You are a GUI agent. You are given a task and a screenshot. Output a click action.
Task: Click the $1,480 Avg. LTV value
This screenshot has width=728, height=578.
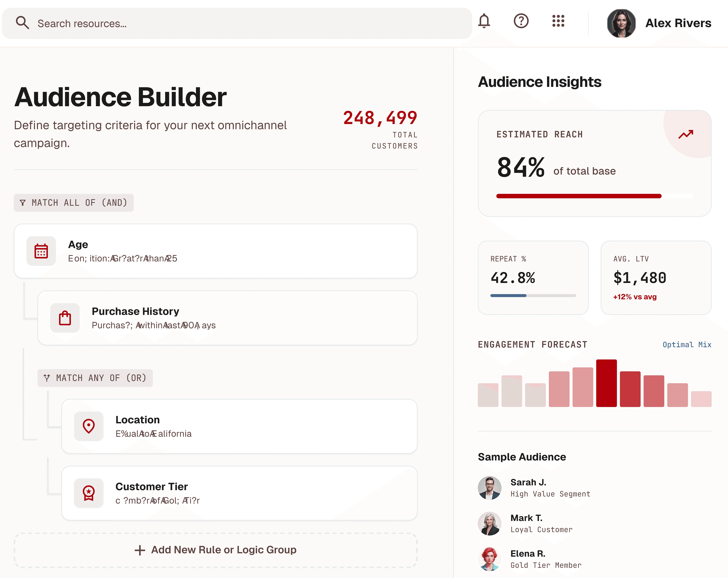click(x=639, y=278)
